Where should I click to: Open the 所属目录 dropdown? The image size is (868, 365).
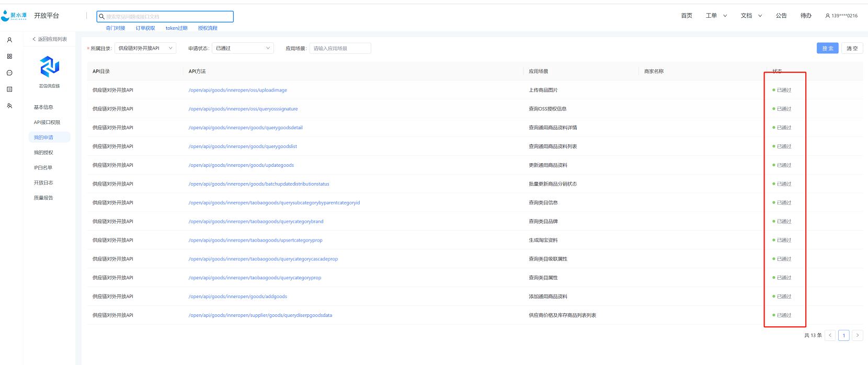(x=145, y=48)
